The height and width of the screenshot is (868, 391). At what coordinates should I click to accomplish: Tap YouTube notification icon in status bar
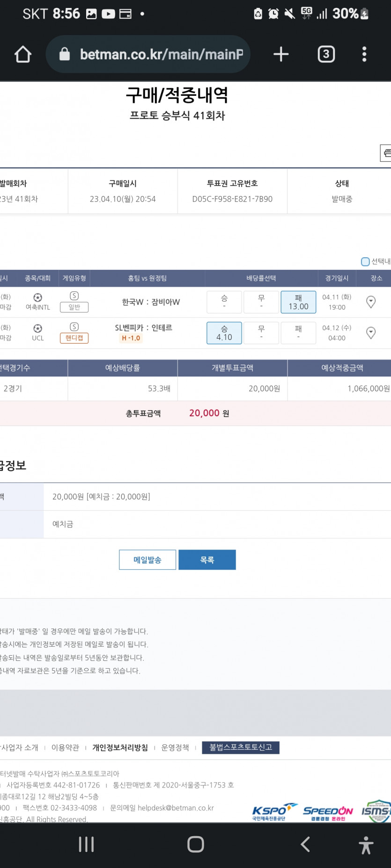[108, 14]
